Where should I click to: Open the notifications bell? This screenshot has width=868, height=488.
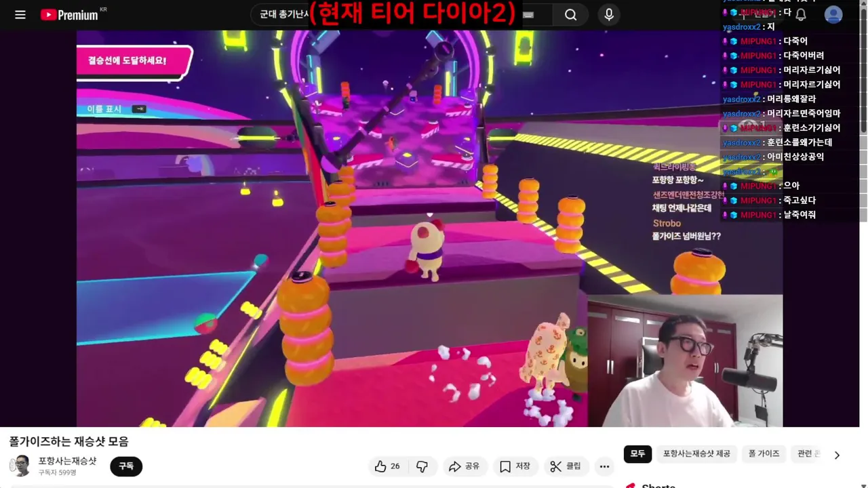tap(801, 15)
